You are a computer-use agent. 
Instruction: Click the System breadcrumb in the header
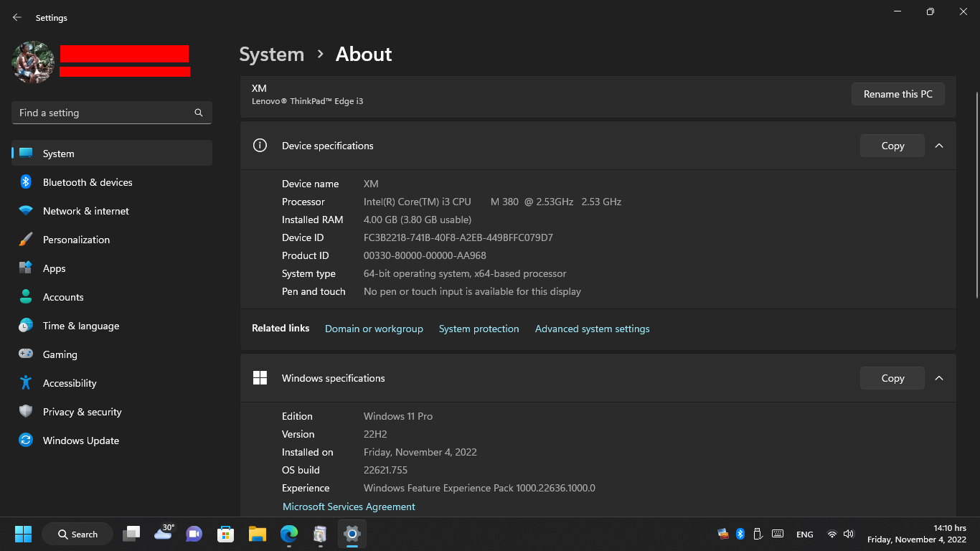pyautogui.click(x=272, y=55)
